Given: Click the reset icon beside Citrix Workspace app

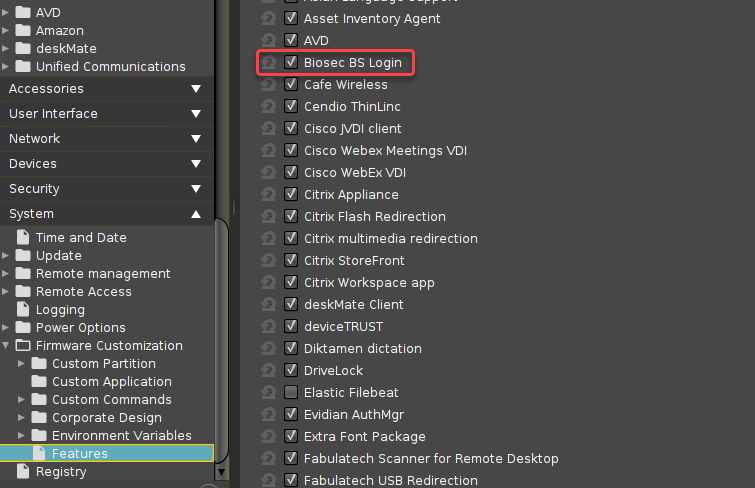Looking at the screenshot, I should point(268,283).
